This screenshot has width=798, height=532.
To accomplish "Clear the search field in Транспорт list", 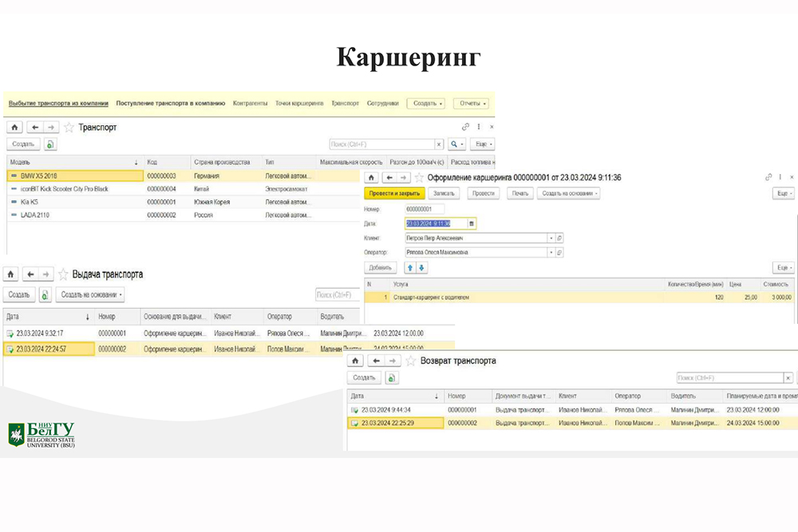I will pos(438,144).
